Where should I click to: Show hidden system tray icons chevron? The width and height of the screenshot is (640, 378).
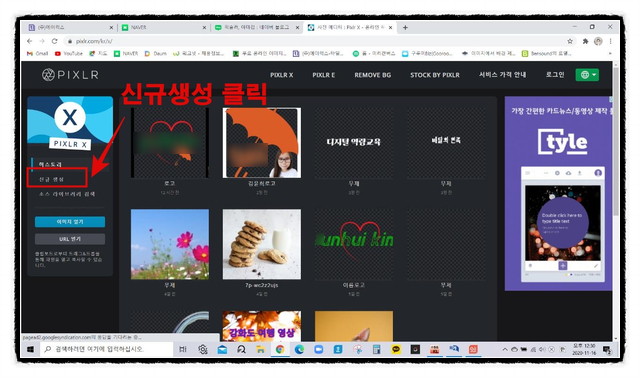point(505,349)
